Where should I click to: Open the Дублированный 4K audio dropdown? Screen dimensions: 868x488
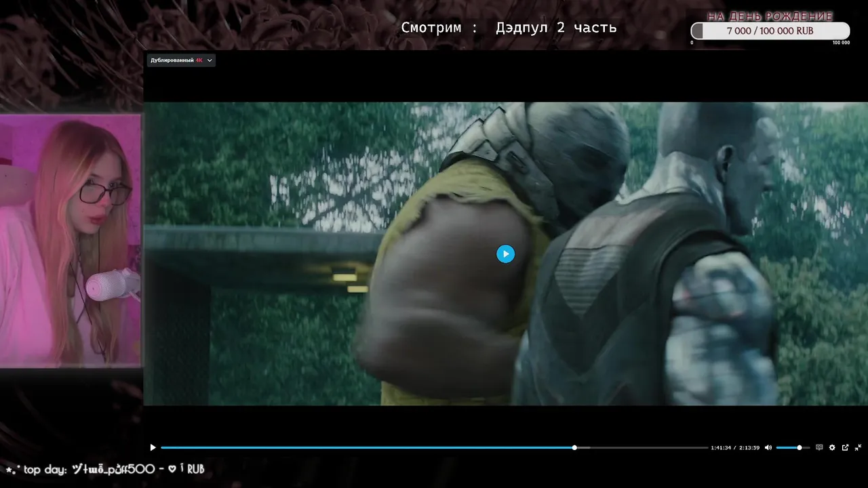point(181,60)
